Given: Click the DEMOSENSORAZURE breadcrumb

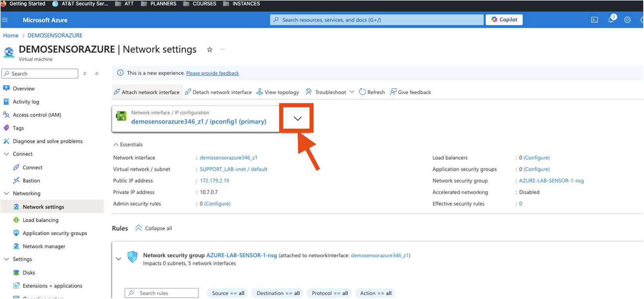Looking at the screenshot, I should pos(55,35).
